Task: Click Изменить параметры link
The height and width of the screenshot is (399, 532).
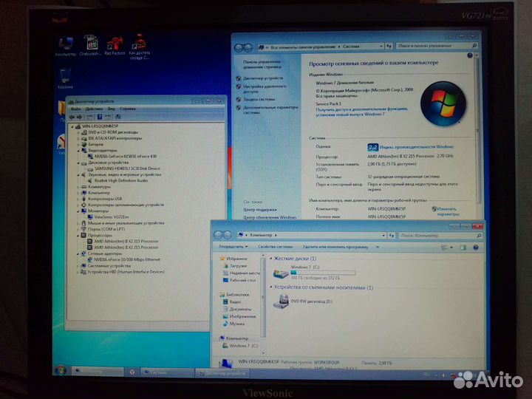Action: 448,211
